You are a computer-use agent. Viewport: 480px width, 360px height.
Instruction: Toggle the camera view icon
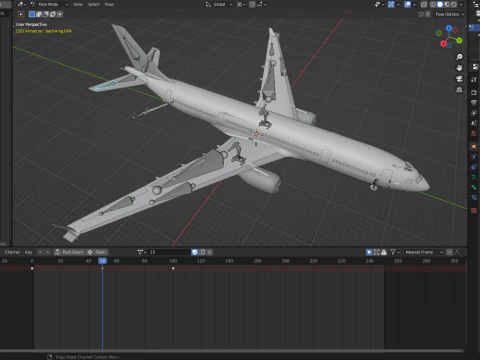coord(459,79)
